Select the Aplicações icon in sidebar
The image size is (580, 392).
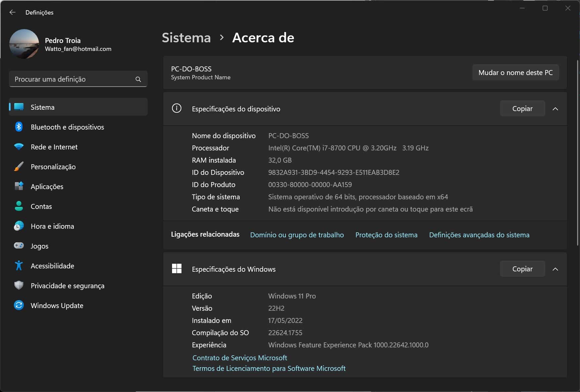tap(19, 186)
